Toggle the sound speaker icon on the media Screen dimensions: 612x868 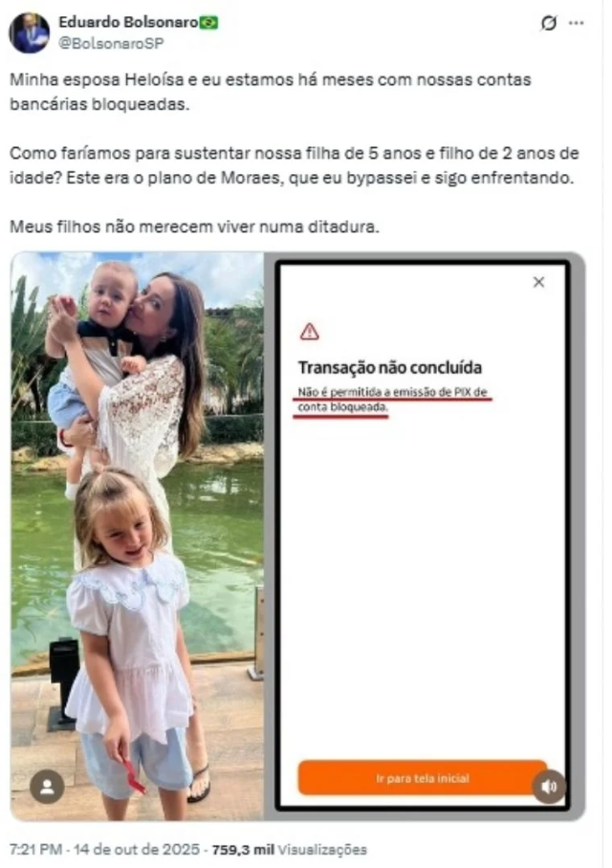click(549, 787)
